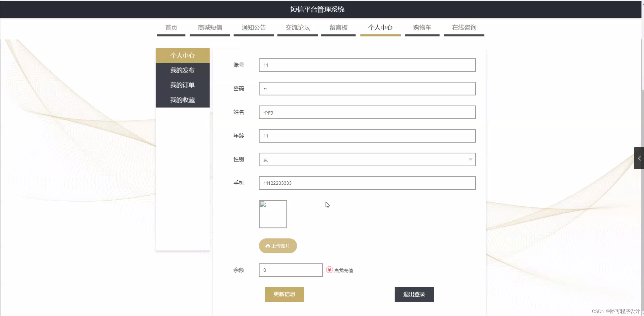Viewport: 644px width, 316px height.
Task: Click the 点我充值 link
Action: [343, 270]
